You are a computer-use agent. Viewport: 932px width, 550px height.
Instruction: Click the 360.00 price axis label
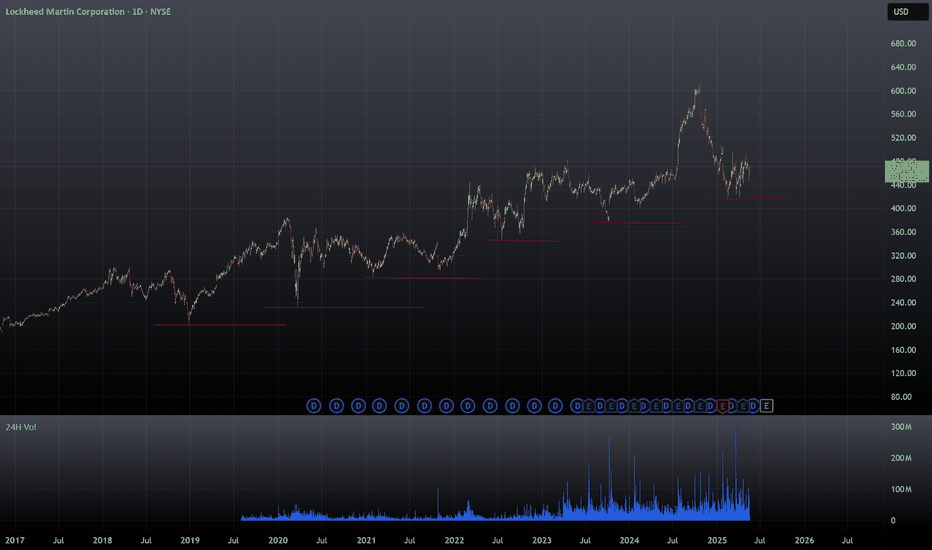903,232
